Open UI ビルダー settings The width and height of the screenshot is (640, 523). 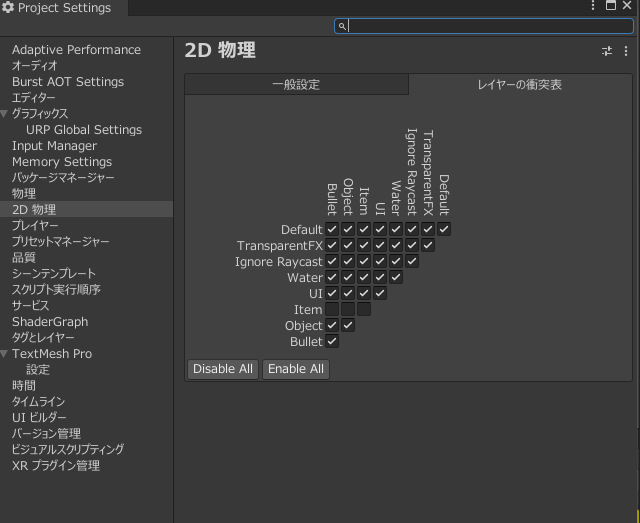pyautogui.click(x=39, y=418)
